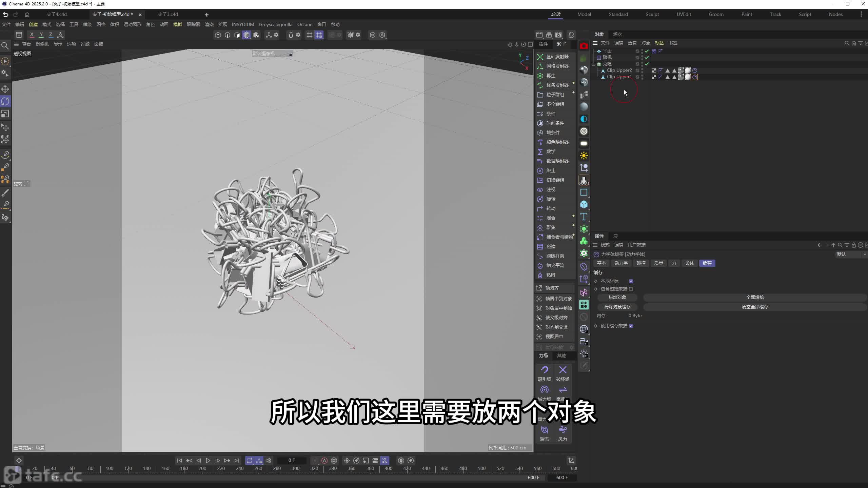Go to the start of animation

180,461
